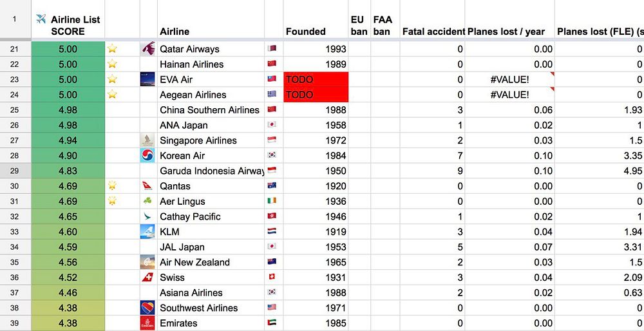Click the Emirates logo icon

148,323
